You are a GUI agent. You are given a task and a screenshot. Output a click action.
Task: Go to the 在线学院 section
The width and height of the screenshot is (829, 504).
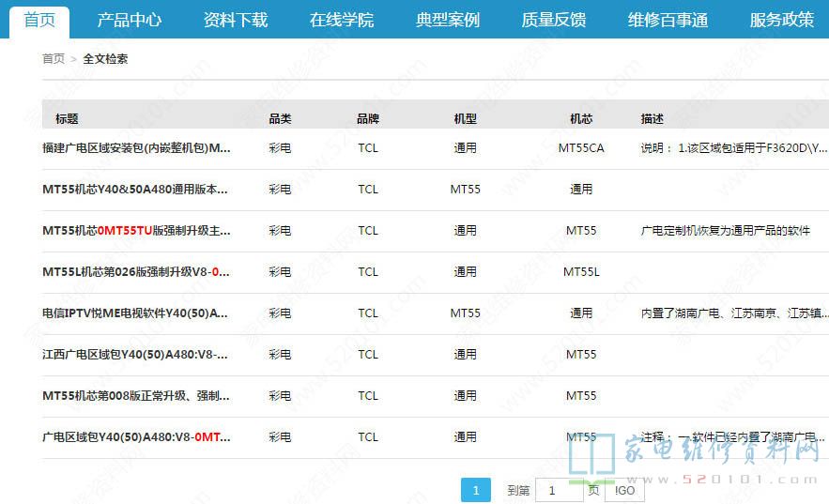click(342, 20)
